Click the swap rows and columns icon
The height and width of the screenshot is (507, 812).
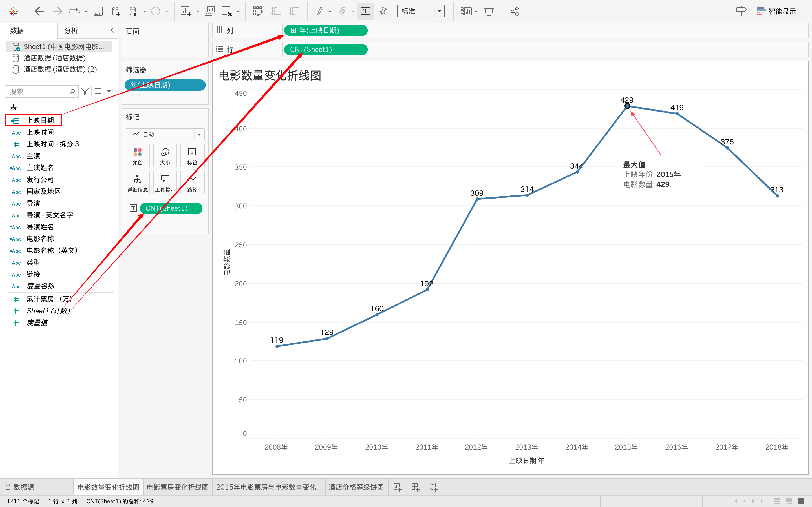(x=258, y=11)
